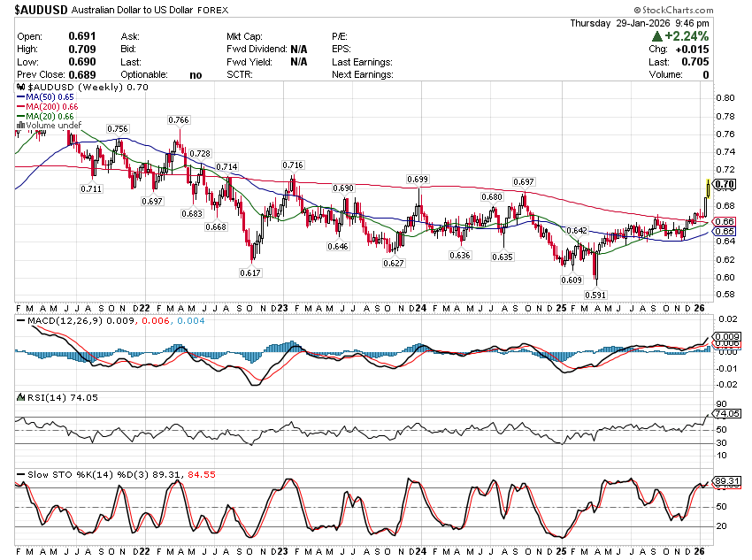752x560 pixels.
Task: Click the 0.591 low price label
Action: (596, 294)
